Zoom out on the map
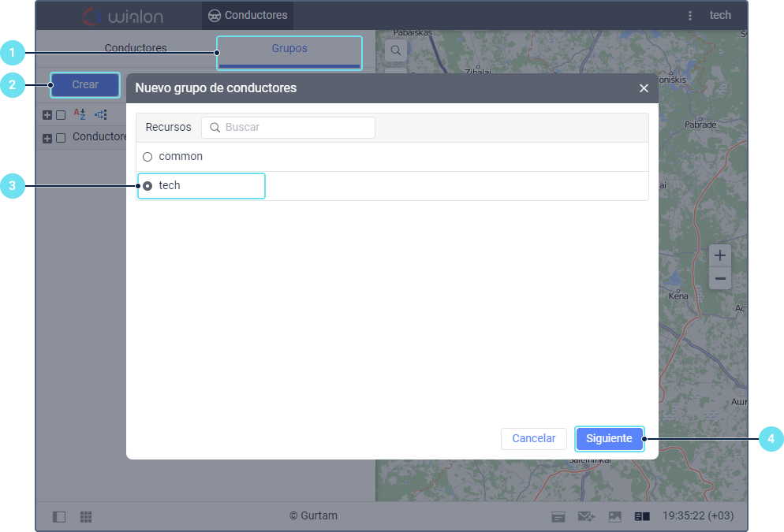Viewport: 784px width, 532px height. [720, 278]
